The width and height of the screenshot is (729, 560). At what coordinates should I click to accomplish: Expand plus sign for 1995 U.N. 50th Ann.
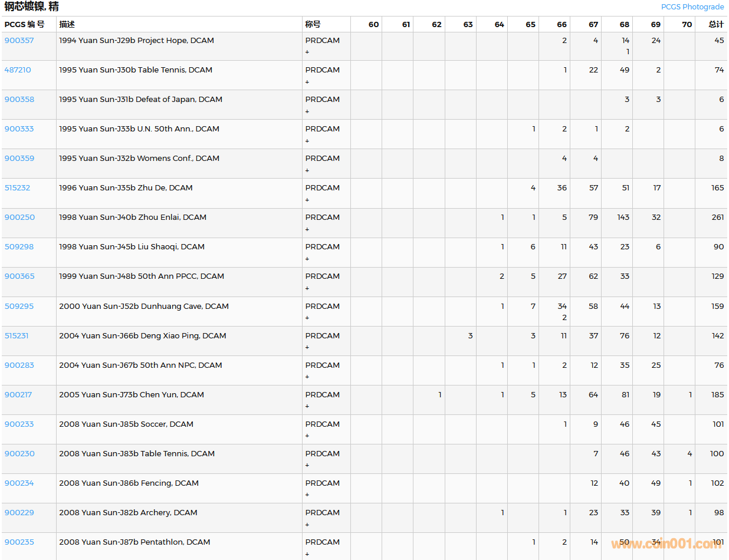tap(307, 141)
